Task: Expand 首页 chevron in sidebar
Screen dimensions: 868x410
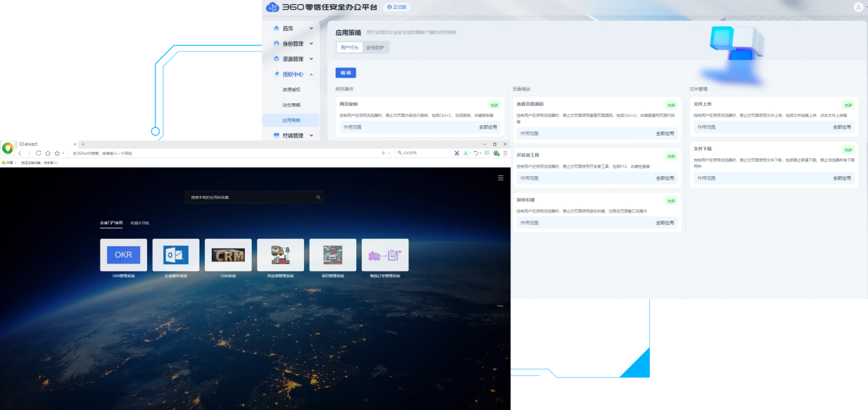Action: (x=312, y=28)
